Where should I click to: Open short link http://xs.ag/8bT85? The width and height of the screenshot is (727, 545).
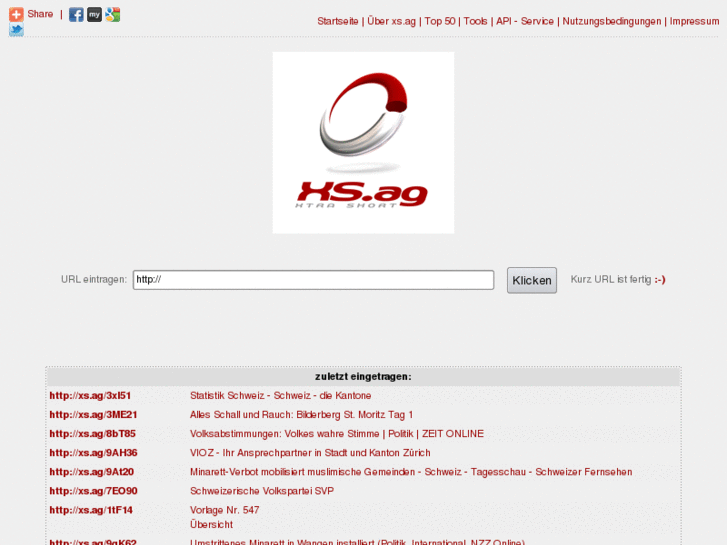(92, 434)
